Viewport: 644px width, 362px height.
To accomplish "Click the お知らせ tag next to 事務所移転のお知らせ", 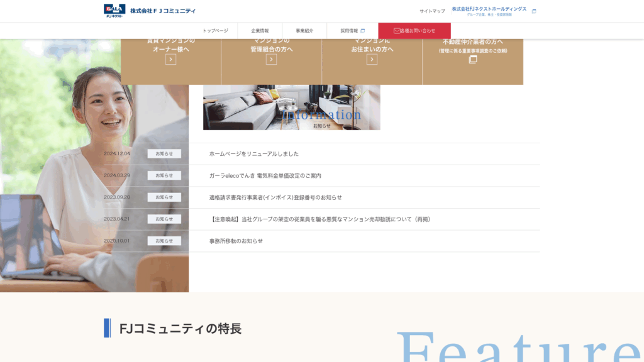I will [164, 241].
